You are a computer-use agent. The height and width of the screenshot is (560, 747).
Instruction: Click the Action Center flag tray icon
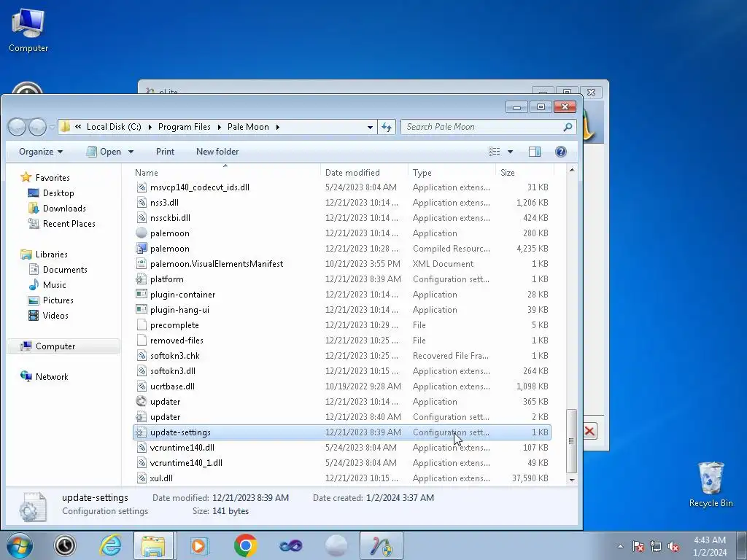pyautogui.click(x=638, y=546)
